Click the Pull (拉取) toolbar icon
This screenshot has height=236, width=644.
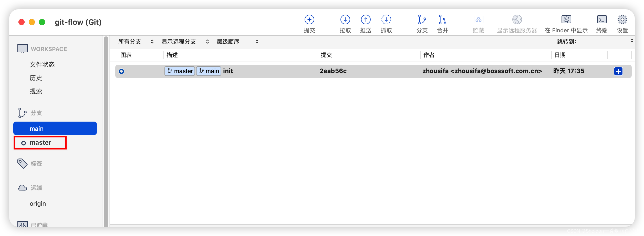tap(345, 19)
